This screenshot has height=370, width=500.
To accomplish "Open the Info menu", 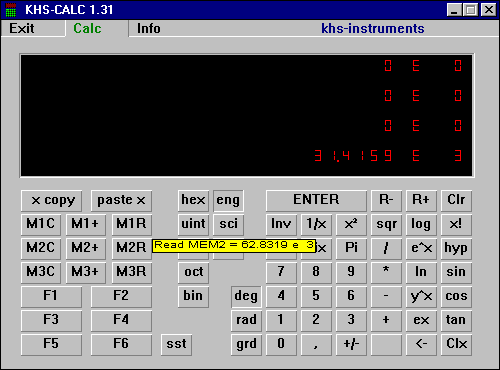I will click(149, 29).
